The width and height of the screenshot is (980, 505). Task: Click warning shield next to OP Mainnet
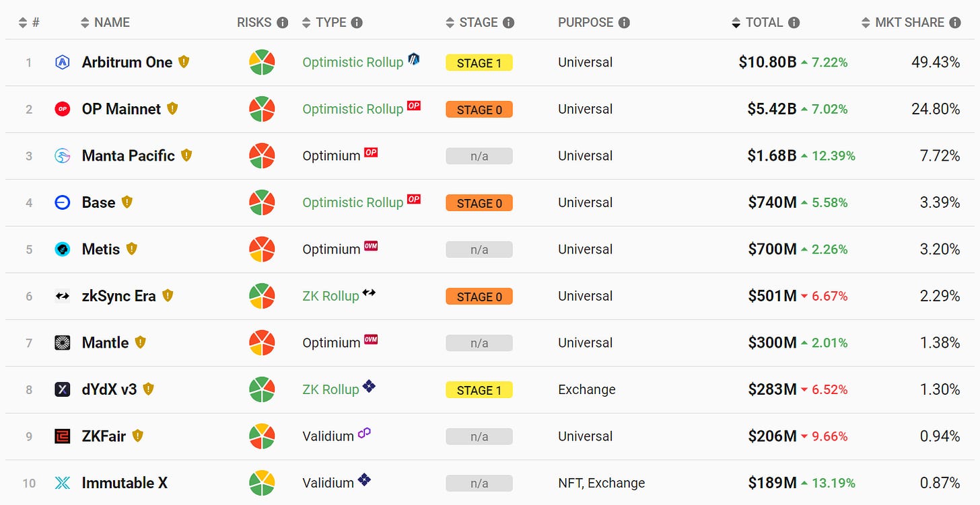(x=172, y=108)
